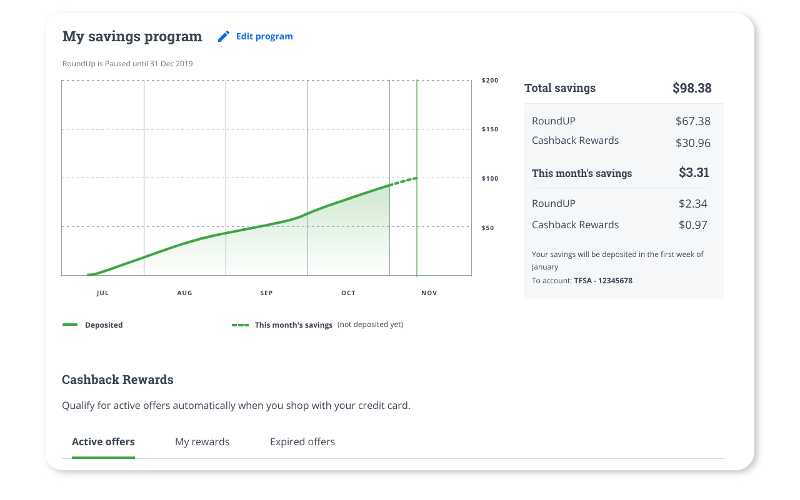Click the OCT axis label
Screen dimensions: 800x500
(348, 293)
